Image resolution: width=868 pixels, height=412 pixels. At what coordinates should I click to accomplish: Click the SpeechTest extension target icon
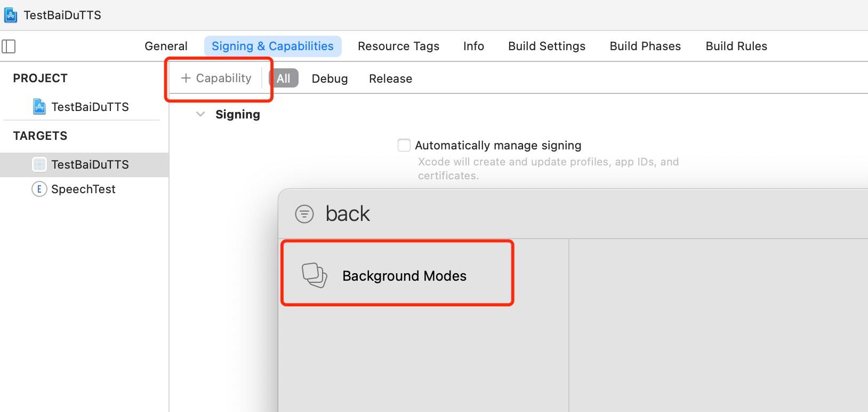point(39,189)
